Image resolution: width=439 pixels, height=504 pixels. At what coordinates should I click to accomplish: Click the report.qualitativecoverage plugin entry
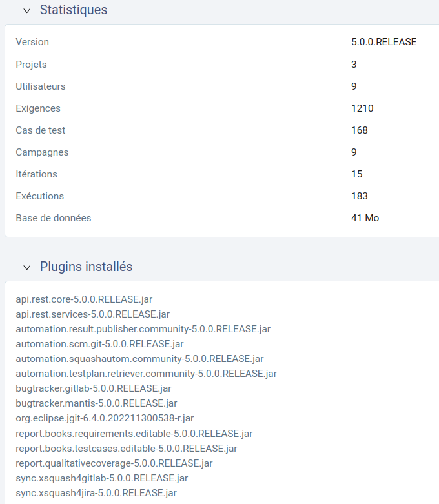coord(114,463)
